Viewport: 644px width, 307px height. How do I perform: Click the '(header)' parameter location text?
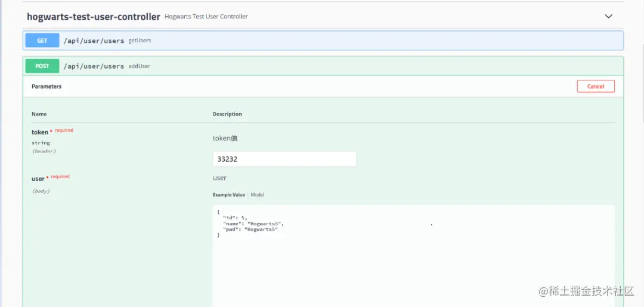44,151
